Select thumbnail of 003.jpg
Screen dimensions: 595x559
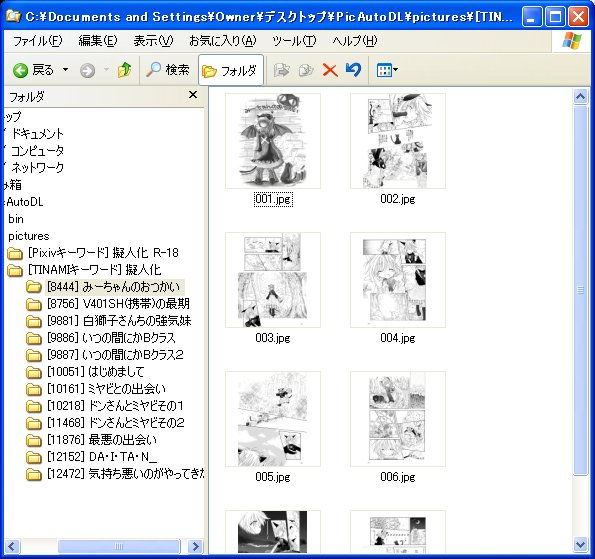tap(273, 280)
